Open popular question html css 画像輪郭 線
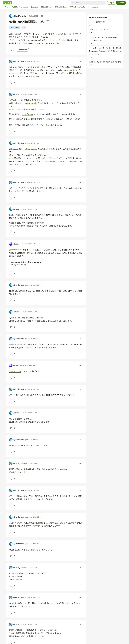This screenshot has width=129, height=644. point(97,22)
